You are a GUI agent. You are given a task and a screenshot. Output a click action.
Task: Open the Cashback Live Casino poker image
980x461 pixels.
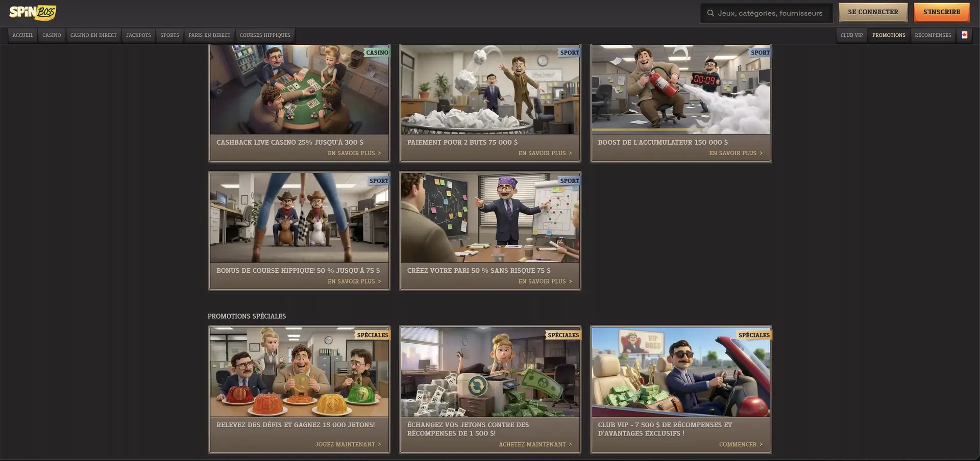(x=299, y=90)
